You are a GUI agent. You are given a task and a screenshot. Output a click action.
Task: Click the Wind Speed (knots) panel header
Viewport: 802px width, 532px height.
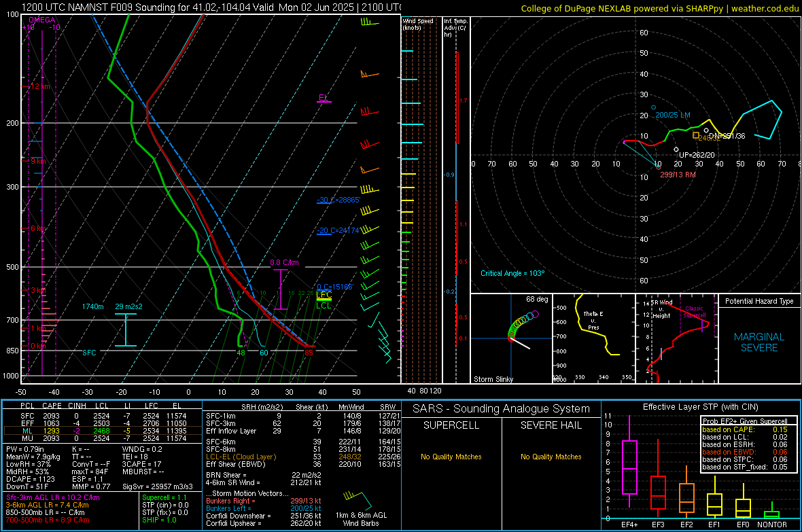pos(418,24)
